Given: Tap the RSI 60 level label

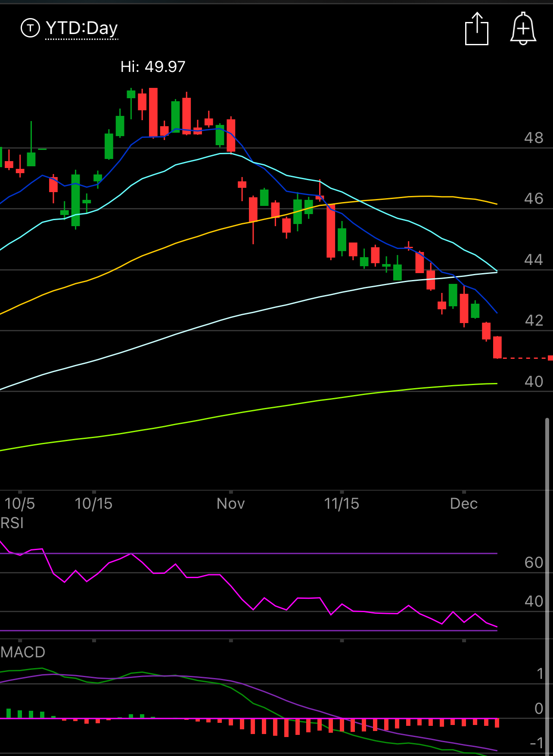Looking at the screenshot, I should (534, 563).
